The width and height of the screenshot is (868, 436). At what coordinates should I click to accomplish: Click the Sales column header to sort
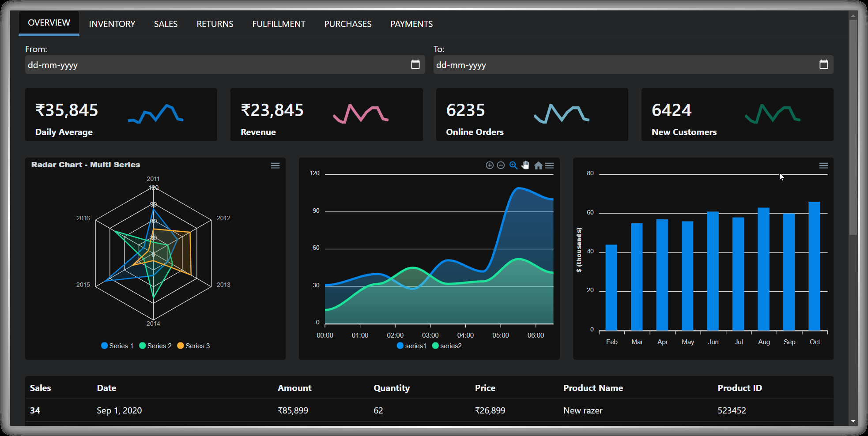point(40,388)
